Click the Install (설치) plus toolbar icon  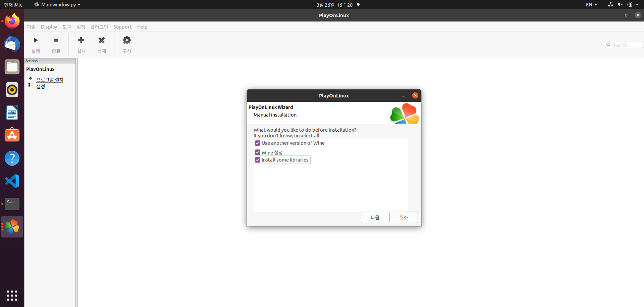[81, 40]
